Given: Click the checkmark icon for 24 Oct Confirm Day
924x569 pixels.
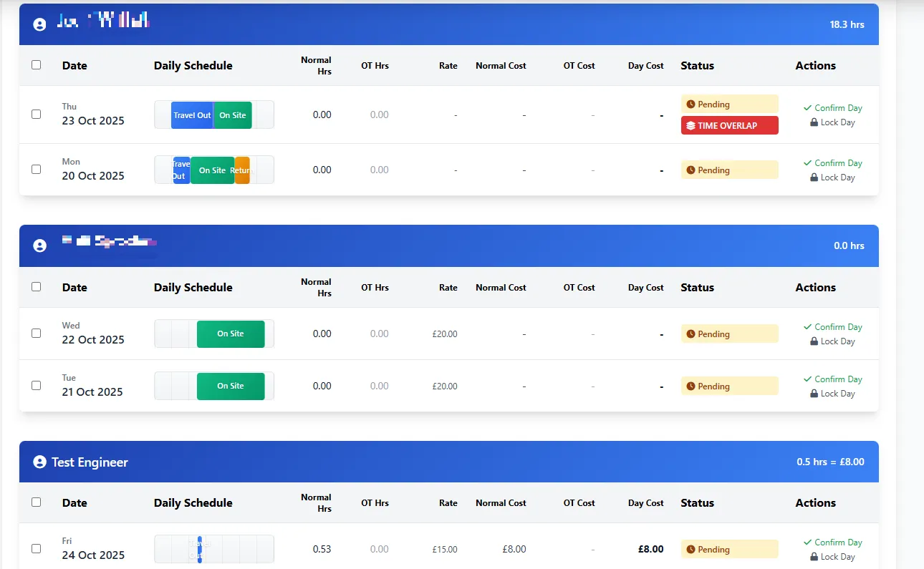Looking at the screenshot, I should [807, 543].
